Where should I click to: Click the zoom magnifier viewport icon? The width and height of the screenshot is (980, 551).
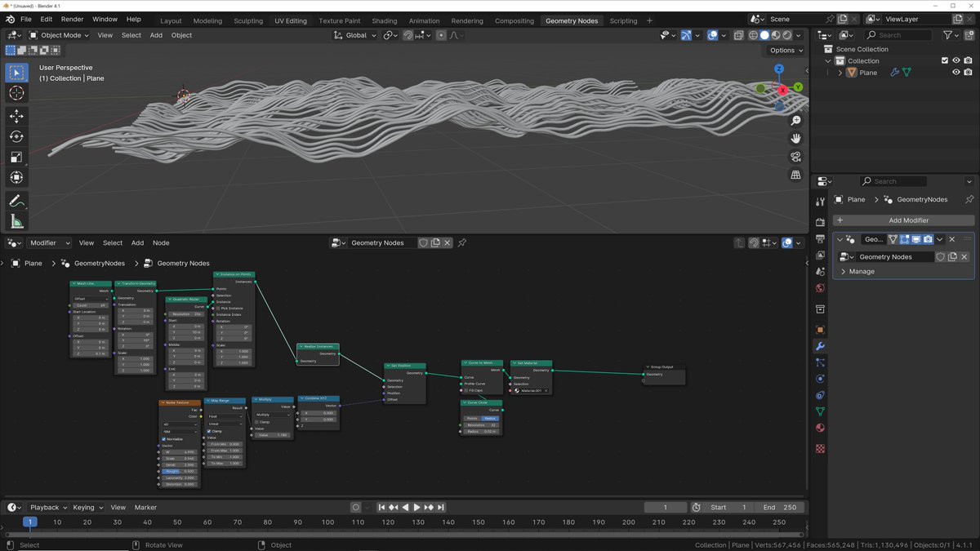tap(795, 120)
